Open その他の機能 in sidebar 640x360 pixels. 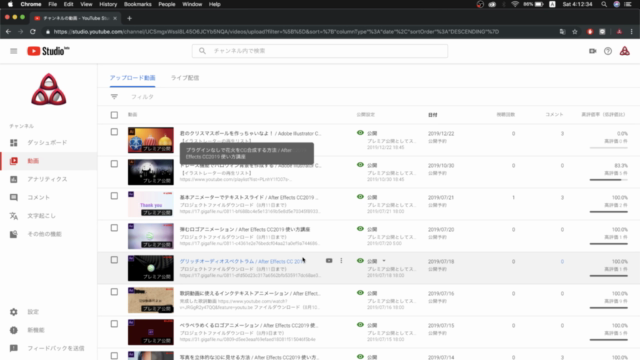[44, 234]
